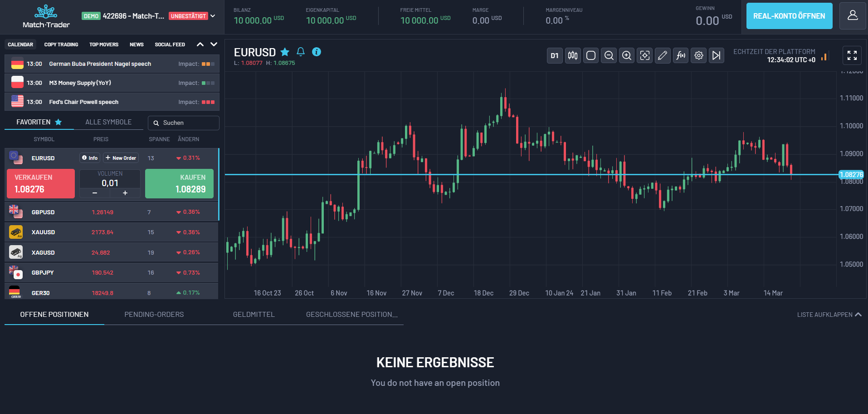Switch to Alle Symbole list
The image size is (868, 414).
coord(108,122)
